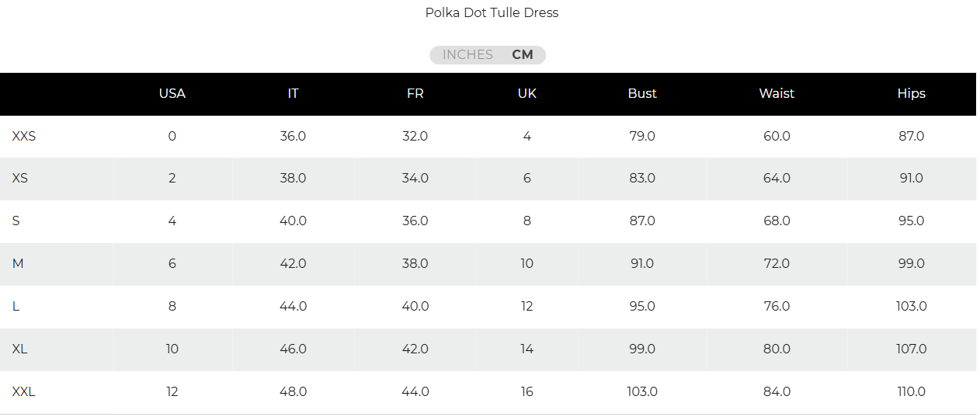Viewport: 980px width, 417px height.
Task: Select the XS size row label
Action: pyautogui.click(x=20, y=178)
